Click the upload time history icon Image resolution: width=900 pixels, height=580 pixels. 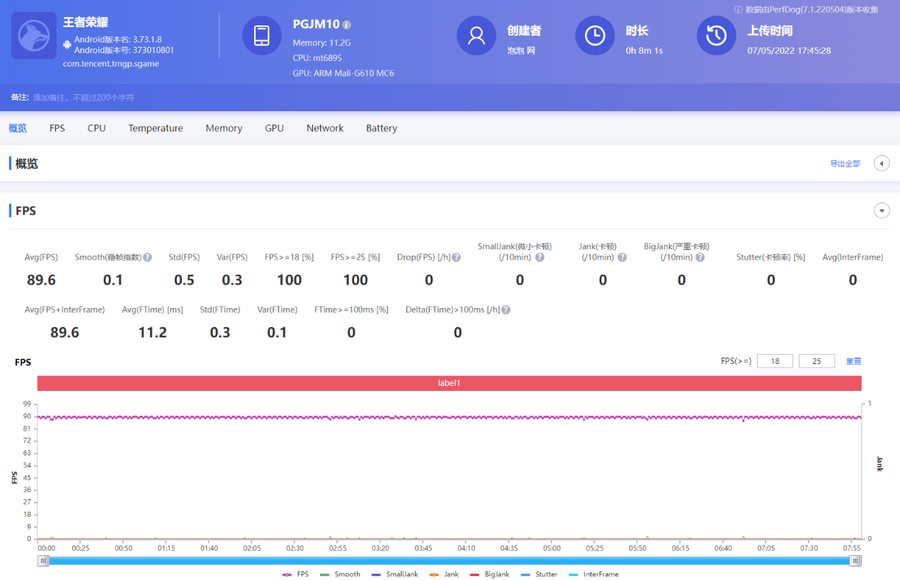click(716, 36)
